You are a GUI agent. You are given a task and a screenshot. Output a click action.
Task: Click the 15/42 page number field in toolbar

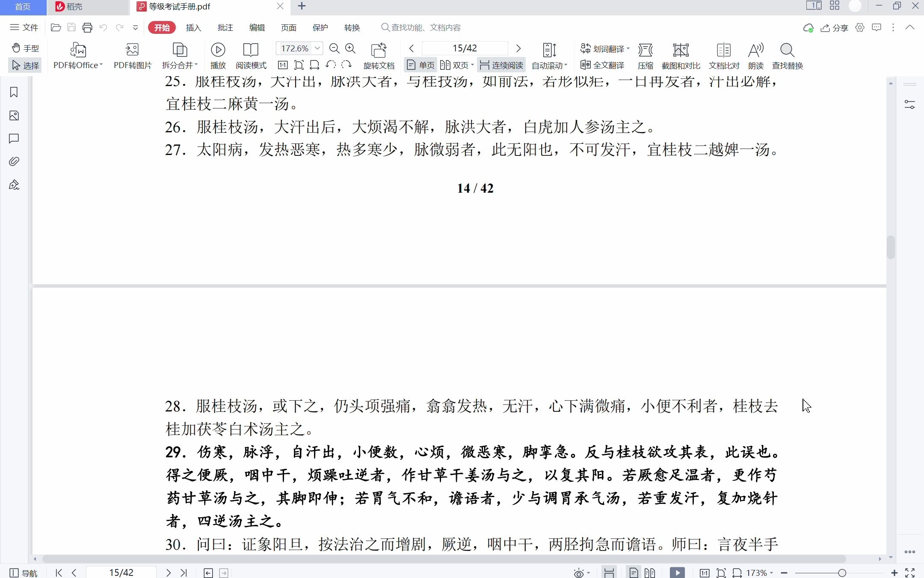(x=465, y=48)
